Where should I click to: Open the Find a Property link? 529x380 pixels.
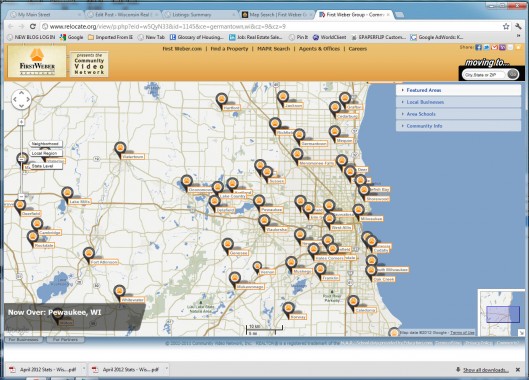pyautogui.click(x=229, y=49)
